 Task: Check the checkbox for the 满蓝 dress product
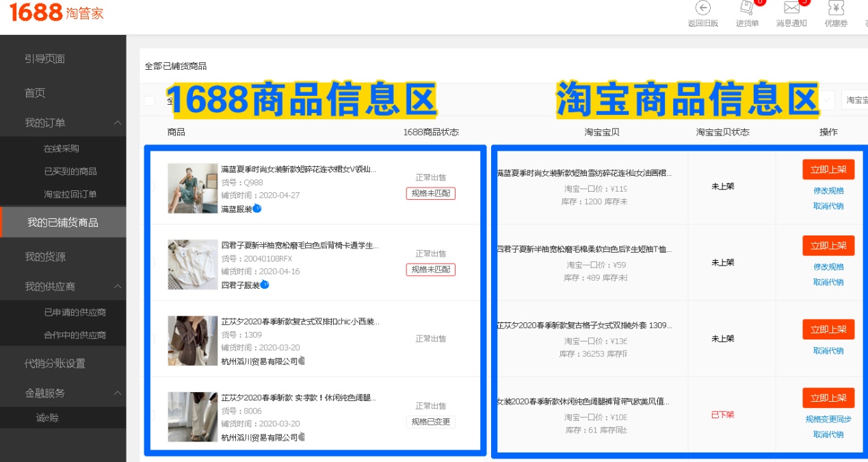pyautogui.click(x=152, y=186)
